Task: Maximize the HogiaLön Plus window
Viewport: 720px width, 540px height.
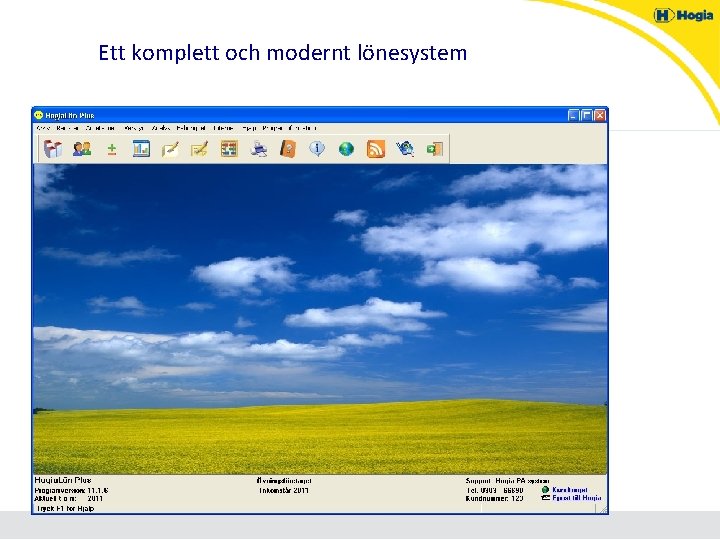Action: point(586,115)
